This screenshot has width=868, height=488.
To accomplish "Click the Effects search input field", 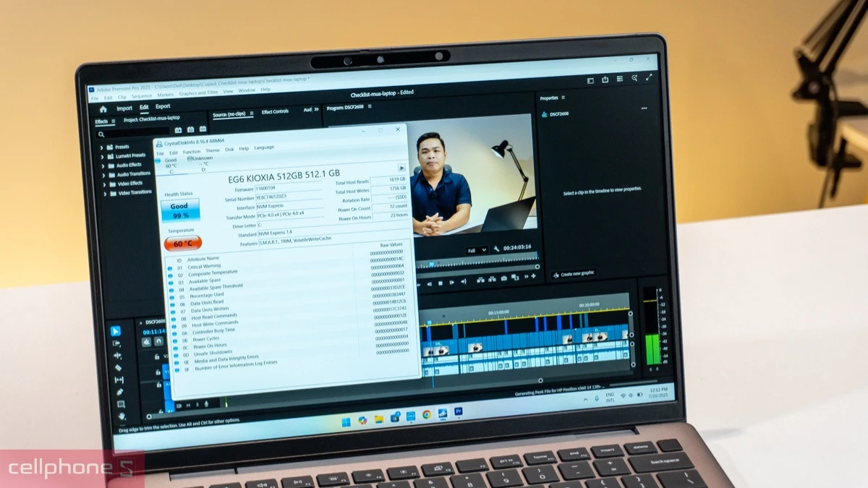I will (133, 134).
